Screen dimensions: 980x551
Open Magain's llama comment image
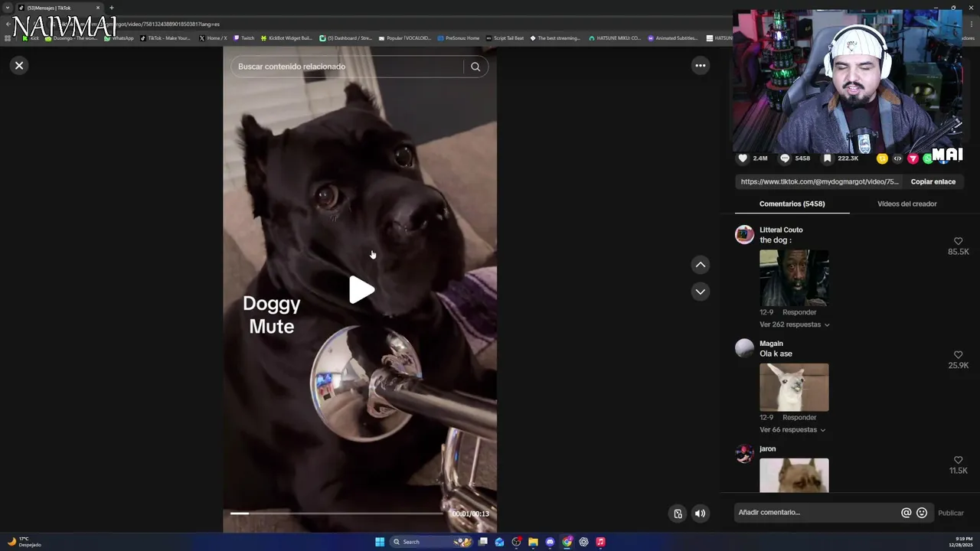794,387
